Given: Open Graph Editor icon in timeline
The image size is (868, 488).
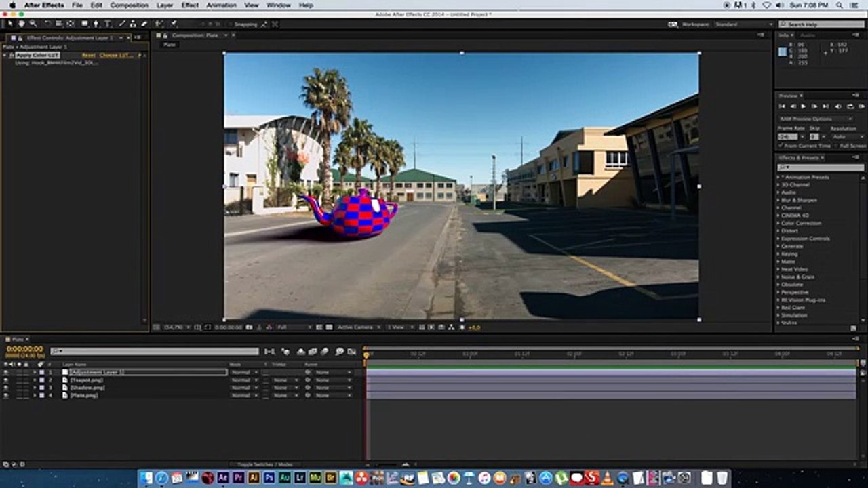Looking at the screenshot, I should (x=352, y=351).
